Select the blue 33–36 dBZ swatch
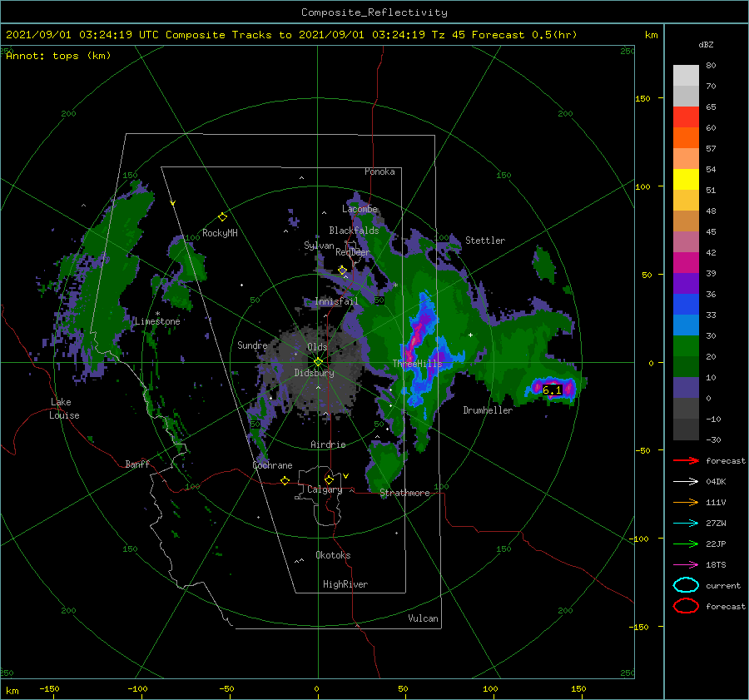This screenshot has width=749, height=700. click(686, 305)
